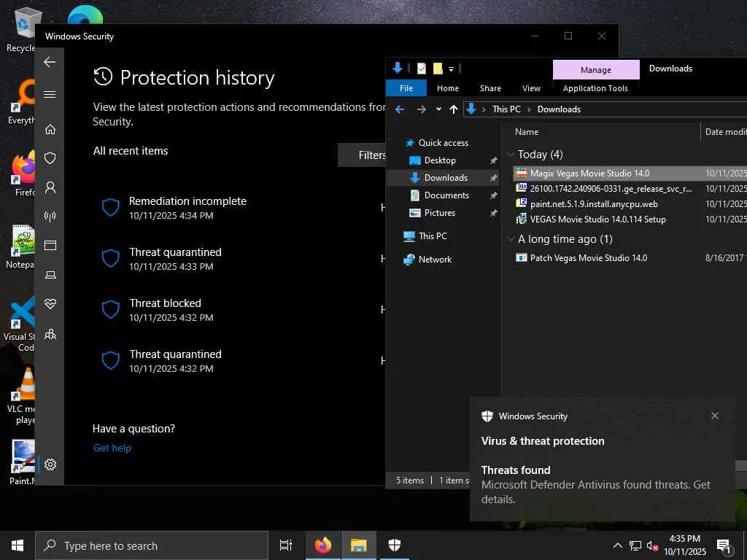747x560 pixels.
Task: Click New folder quick access toolbar icon
Action: click(x=438, y=69)
